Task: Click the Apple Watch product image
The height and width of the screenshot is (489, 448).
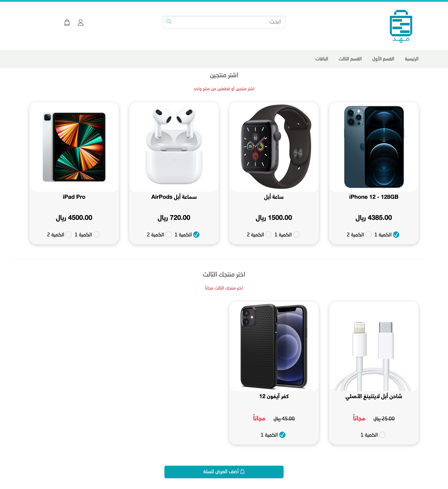Action: pyautogui.click(x=274, y=147)
